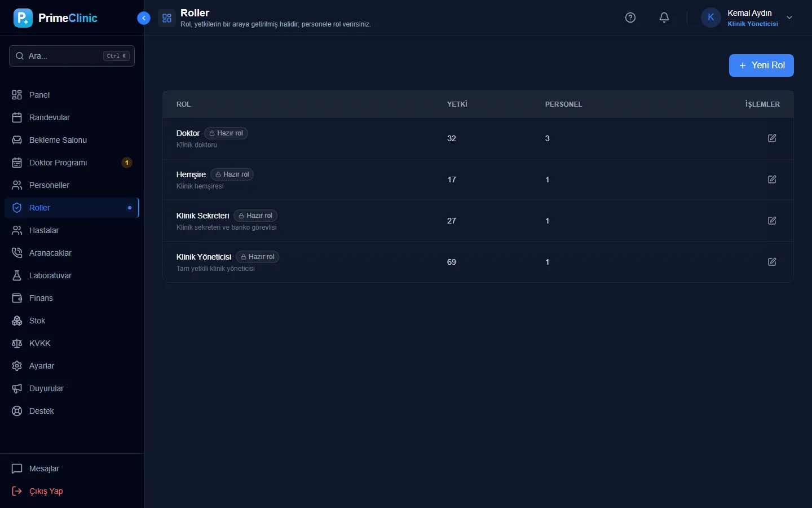Go to Randevular in sidebar
Viewport: 812px width, 508px height.
point(72,117)
